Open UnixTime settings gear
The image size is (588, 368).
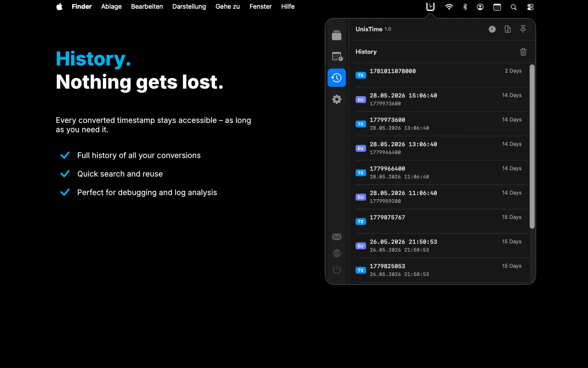tap(337, 99)
